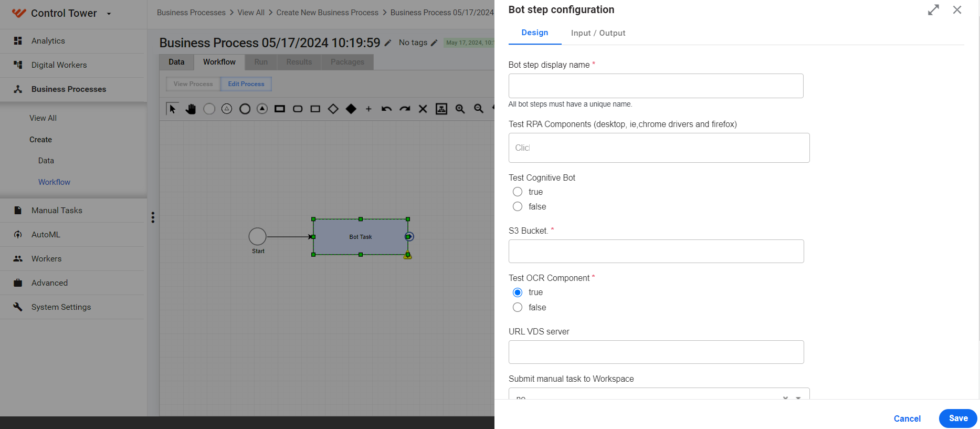The height and width of the screenshot is (429, 980).
Task: Set Test Cognitive Bot to true
Action: (518, 192)
